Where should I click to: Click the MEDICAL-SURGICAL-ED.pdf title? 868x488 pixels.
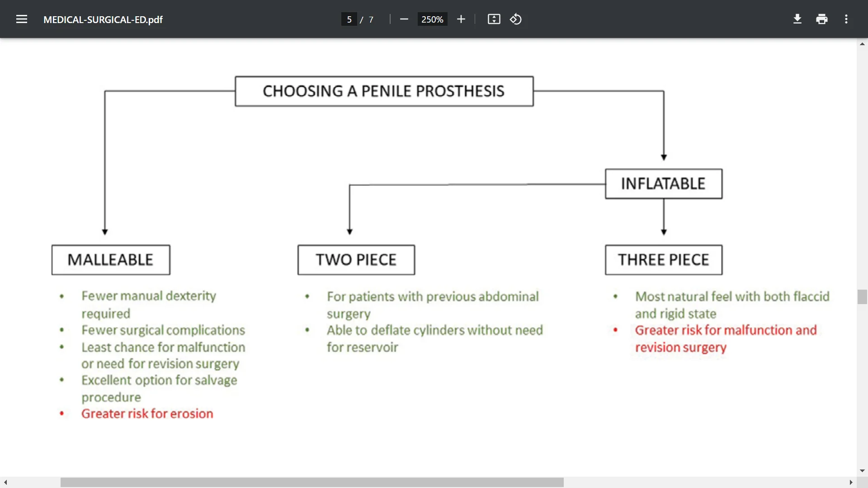click(103, 19)
